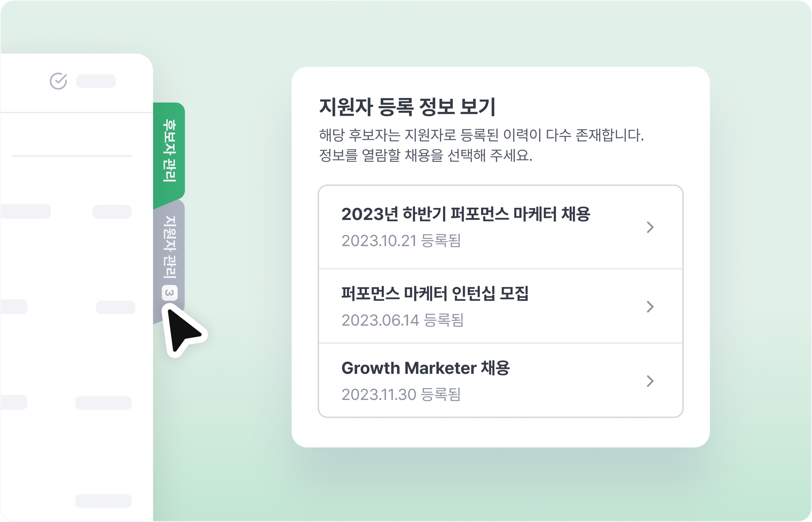
Task: Expand chevron for 2023년 하반기 퍼포먼스 마케터 채용
Action: 650,227
